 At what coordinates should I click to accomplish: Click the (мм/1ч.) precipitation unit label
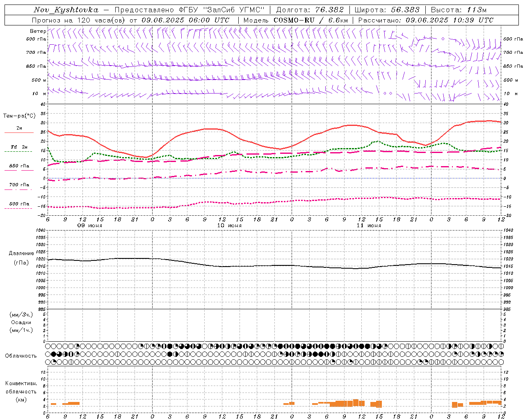pos(21,330)
